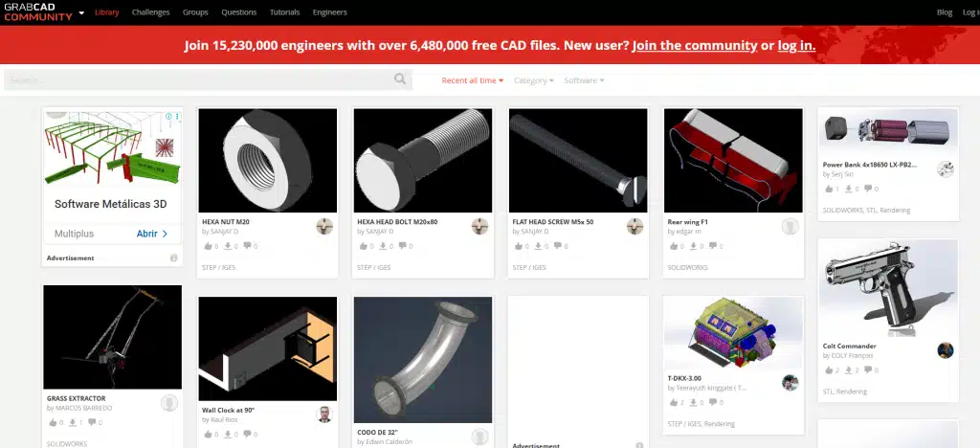The width and height of the screenshot is (980, 448).
Task: Click the search magnifier icon
Action: (400, 79)
